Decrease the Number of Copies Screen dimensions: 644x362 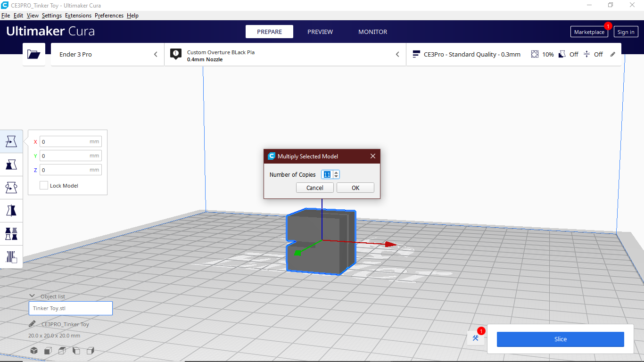tap(336, 177)
